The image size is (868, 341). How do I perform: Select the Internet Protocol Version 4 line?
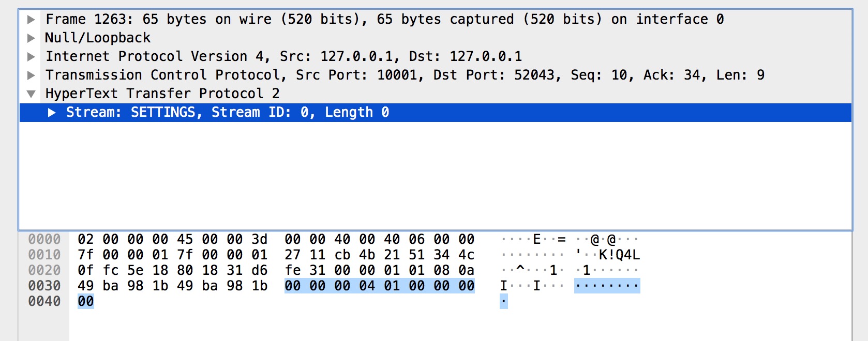[283, 57]
